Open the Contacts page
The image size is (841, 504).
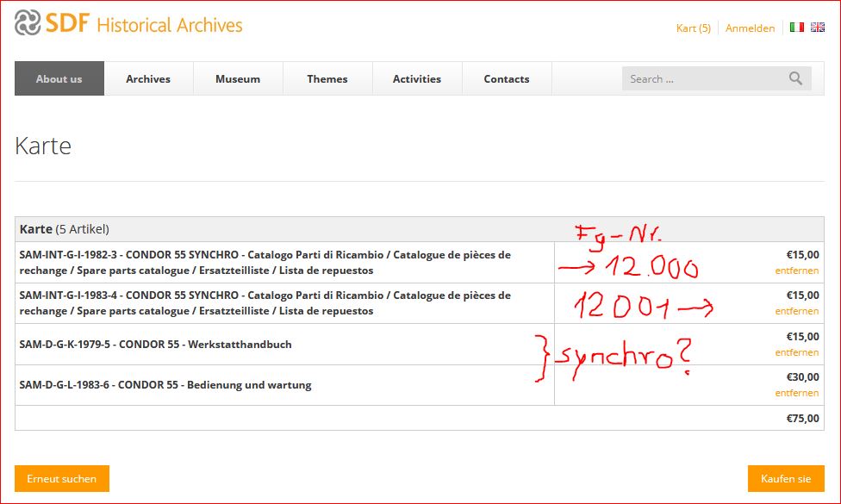(507, 78)
